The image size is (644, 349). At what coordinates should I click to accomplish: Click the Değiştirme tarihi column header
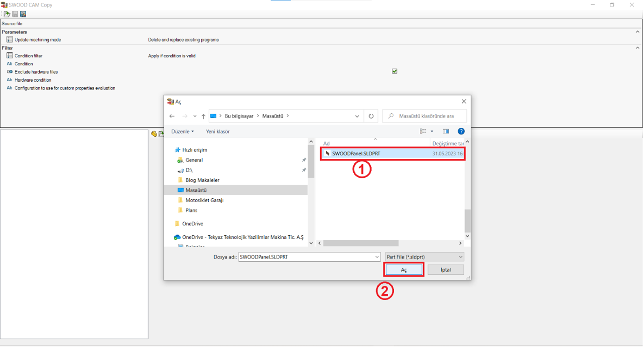448,144
